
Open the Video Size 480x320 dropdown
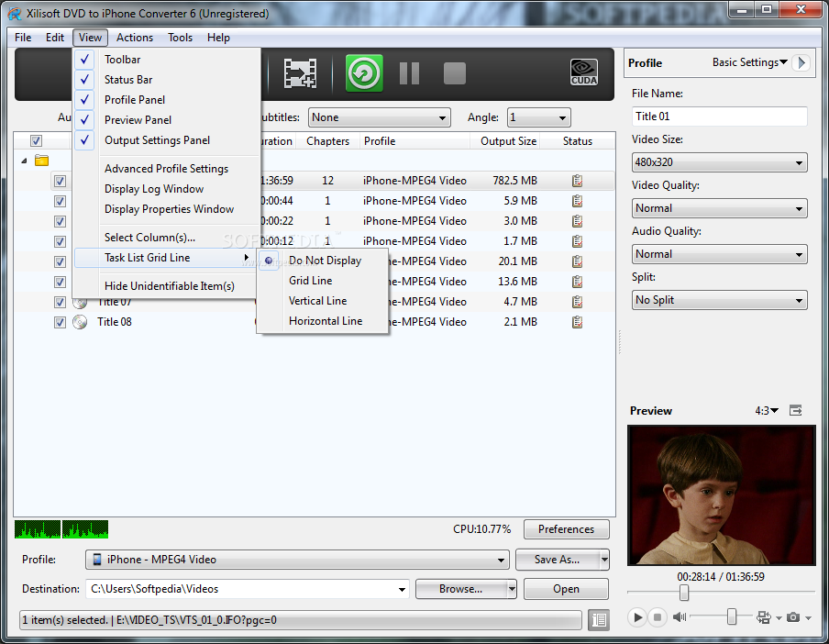(x=719, y=162)
